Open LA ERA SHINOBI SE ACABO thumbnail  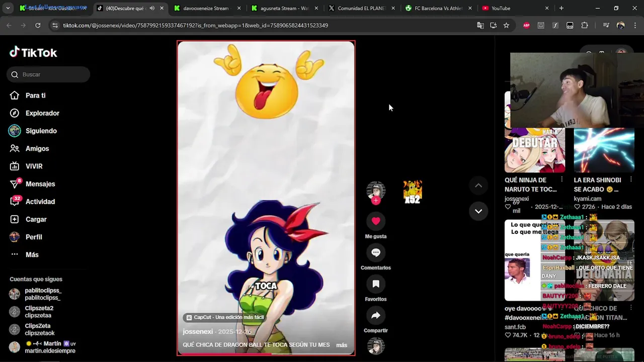tap(604, 150)
